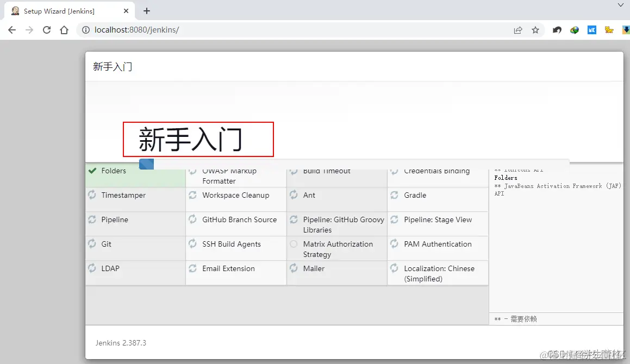Viewport: 630px width, 364px height.
Task: Click the browser back arrow
Action: 12,30
